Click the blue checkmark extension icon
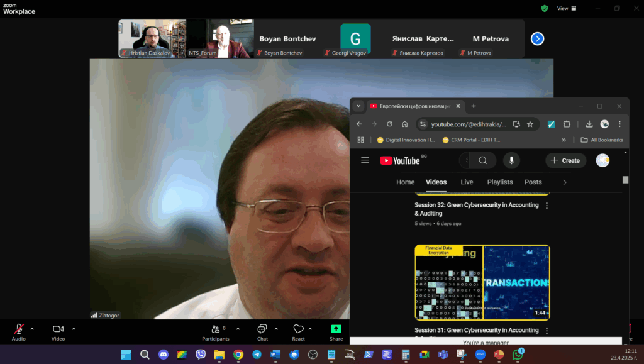The image size is (644, 364). pyautogui.click(x=551, y=124)
